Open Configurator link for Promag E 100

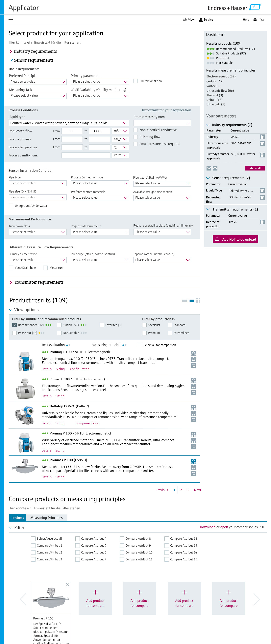(x=79, y=369)
